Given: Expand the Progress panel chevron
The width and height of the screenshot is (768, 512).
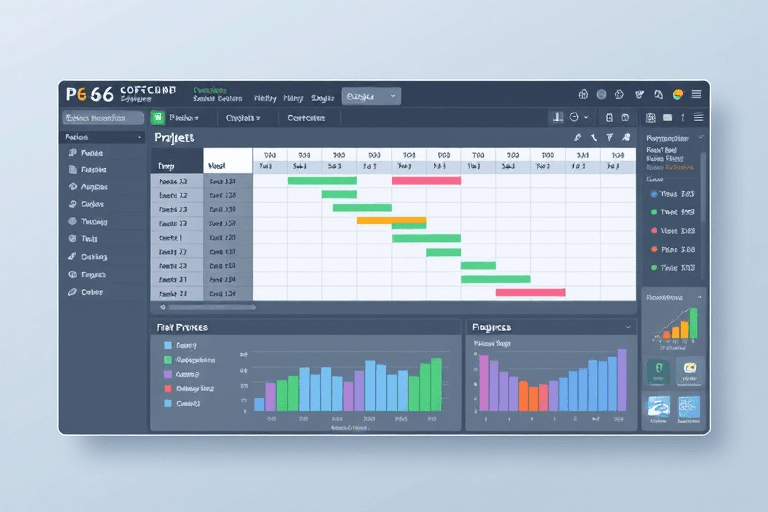Looking at the screenshot, I should (628, 327).
